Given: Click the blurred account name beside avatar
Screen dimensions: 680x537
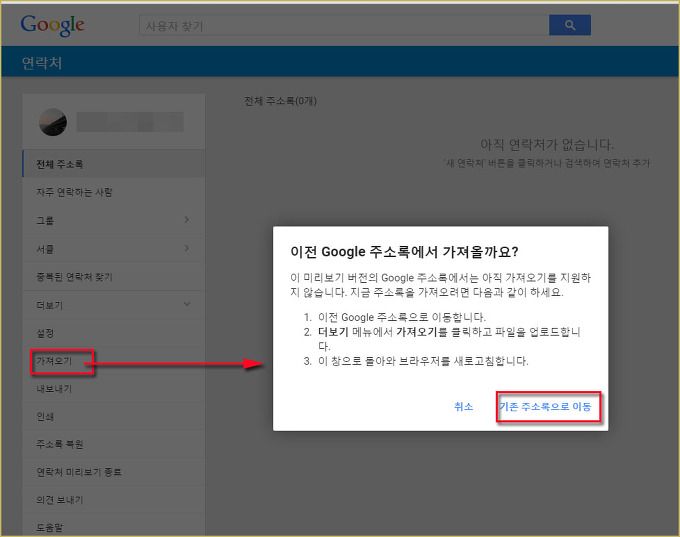Looking at the screenshot, I should pos(130,122).
